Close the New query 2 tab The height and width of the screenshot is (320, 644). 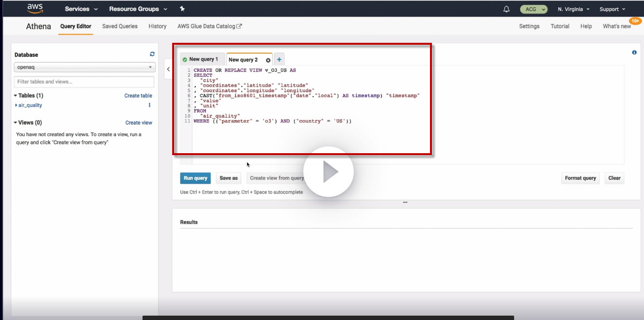click(268, 60)
